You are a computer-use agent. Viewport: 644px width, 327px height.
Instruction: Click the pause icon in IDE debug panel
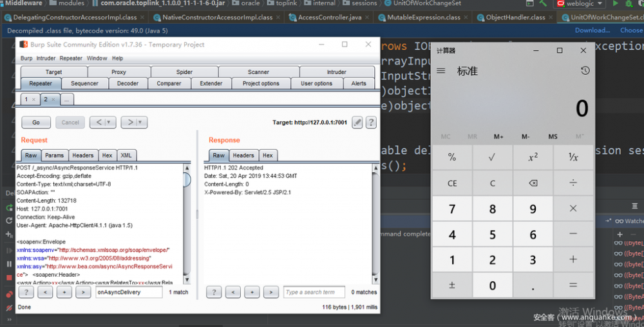coord(9,264)
